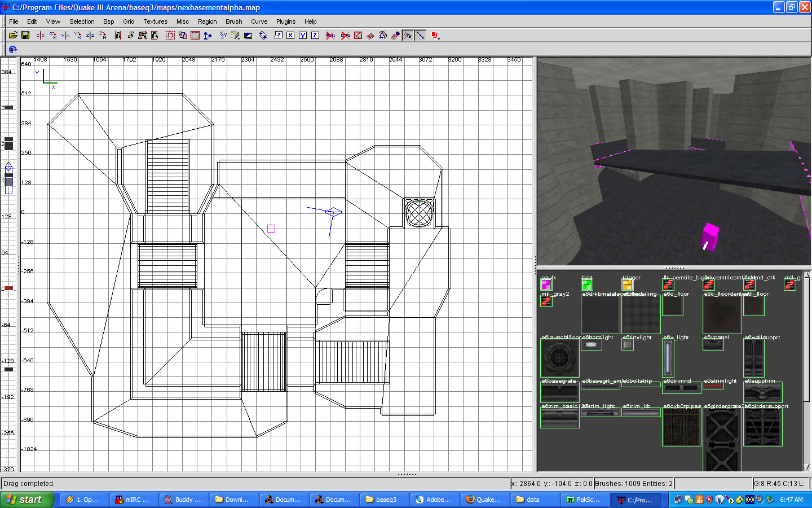
Task: Rotate selection around the X axis
Action: [x=53, y=35]
